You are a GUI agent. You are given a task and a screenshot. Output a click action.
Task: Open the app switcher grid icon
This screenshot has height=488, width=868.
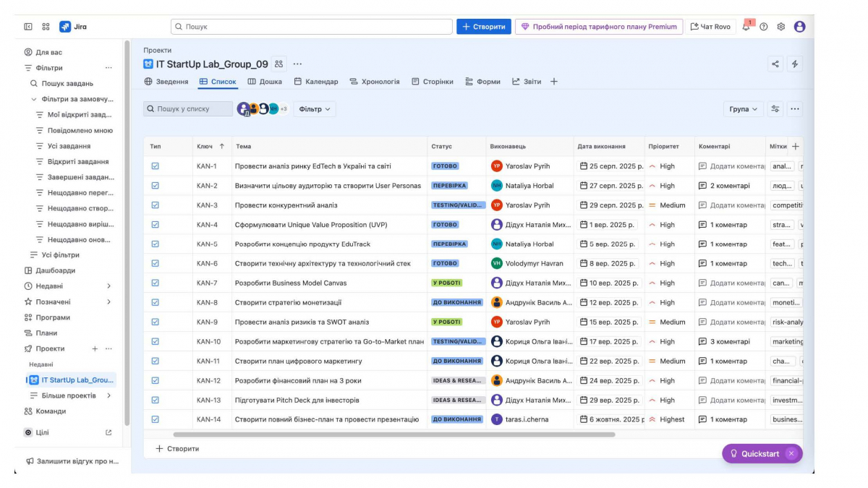coord(46,27)
